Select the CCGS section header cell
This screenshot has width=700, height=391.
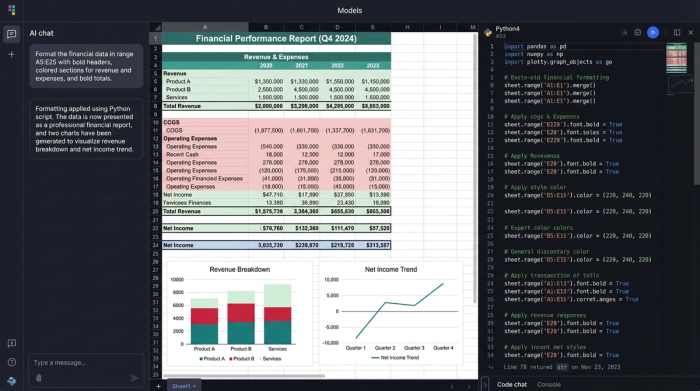point(205,122)
